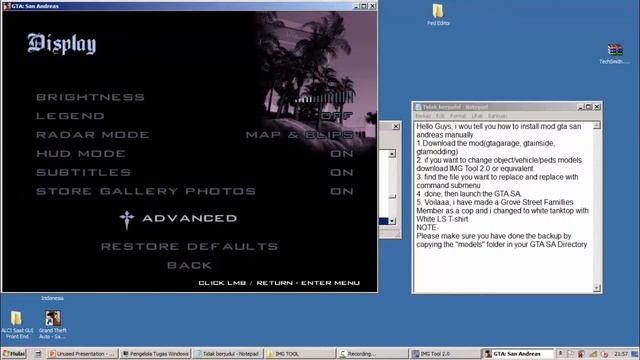Open Lihat menu in Notepad
This screenshot has height=360, width=640.
(477, 116)
